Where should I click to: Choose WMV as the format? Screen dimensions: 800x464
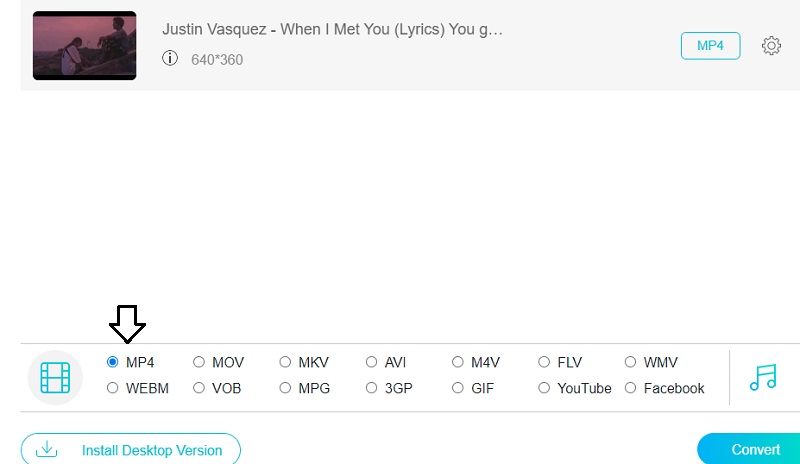coord(631,362)
